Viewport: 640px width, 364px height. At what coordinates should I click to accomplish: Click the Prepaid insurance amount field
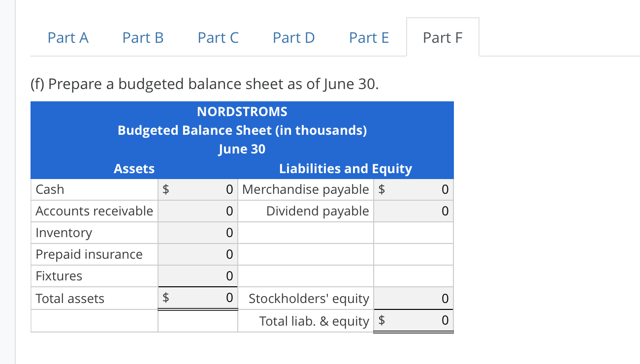pos(198,254)
